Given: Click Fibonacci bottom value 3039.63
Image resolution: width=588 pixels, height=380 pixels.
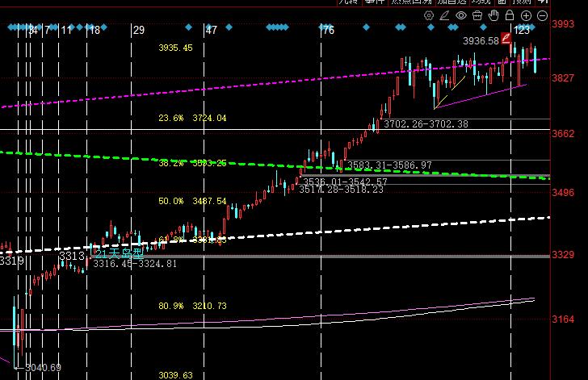Looking at the screenshot, I should (x=175, y=375).
